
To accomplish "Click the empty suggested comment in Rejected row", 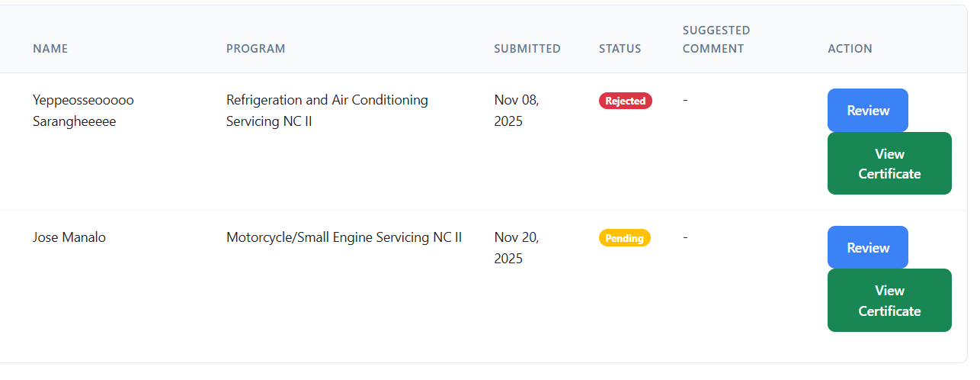I will (x=685, y=100).
